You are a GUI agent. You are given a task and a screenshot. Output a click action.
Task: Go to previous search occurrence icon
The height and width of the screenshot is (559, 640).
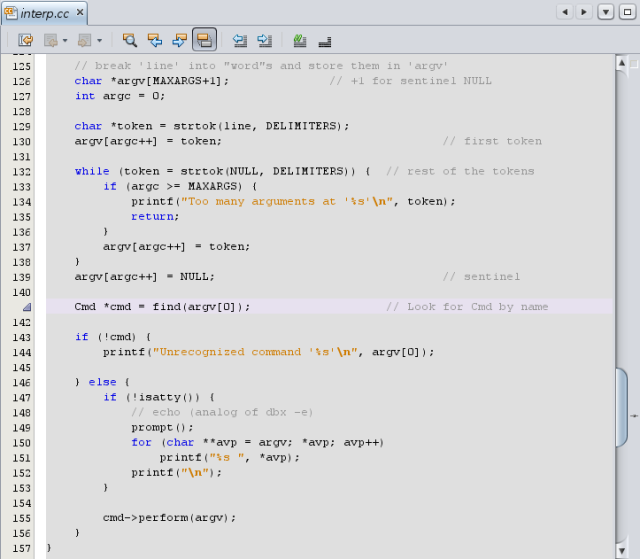click(x=155, y=40)
